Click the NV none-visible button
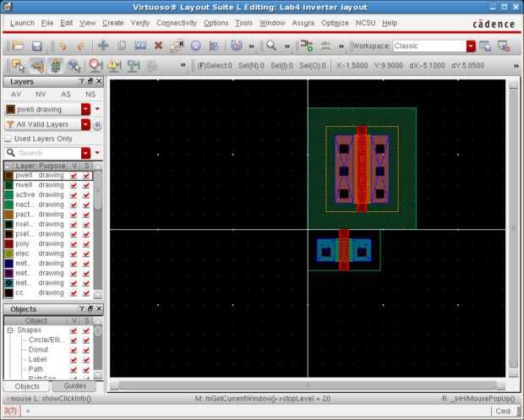 pyautogui.click(x=41, y=94)
